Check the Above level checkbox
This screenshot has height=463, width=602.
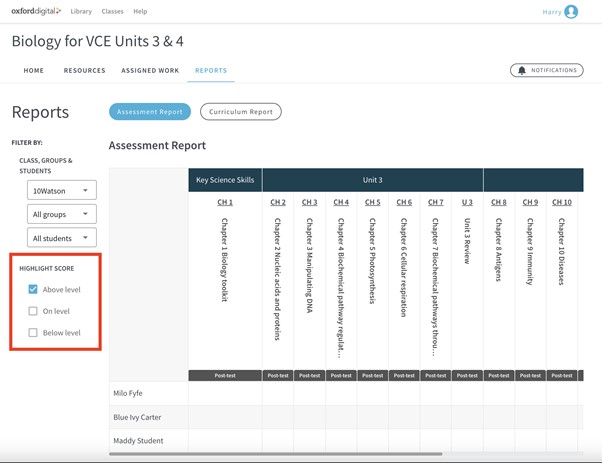(x=33, y=289)
